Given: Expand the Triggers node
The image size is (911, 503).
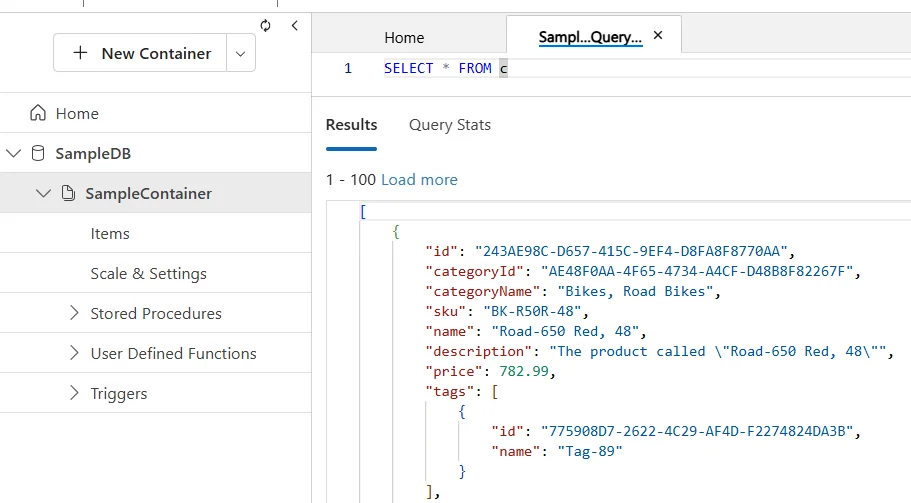Looking at the screenshot, I should (74, 393).
